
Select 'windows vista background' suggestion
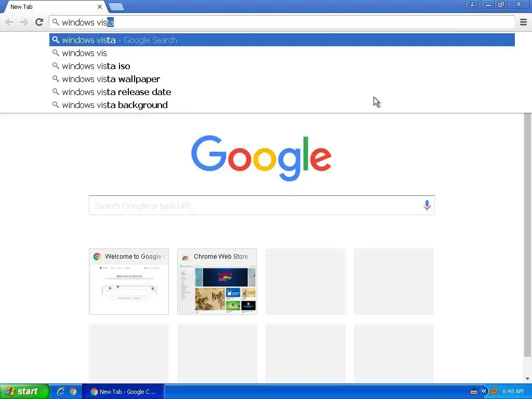point(282,105)
